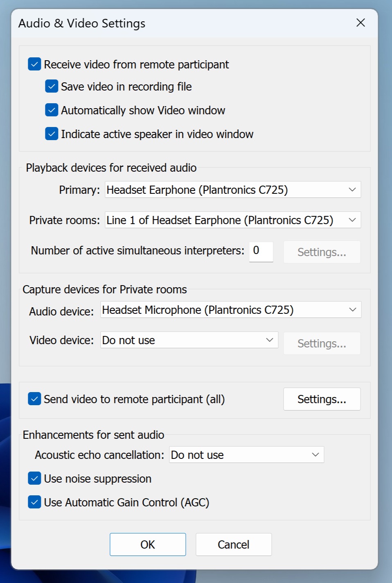Expand the Private rooms playback device list
Screen dimensions: 392x583
[233, 220]
